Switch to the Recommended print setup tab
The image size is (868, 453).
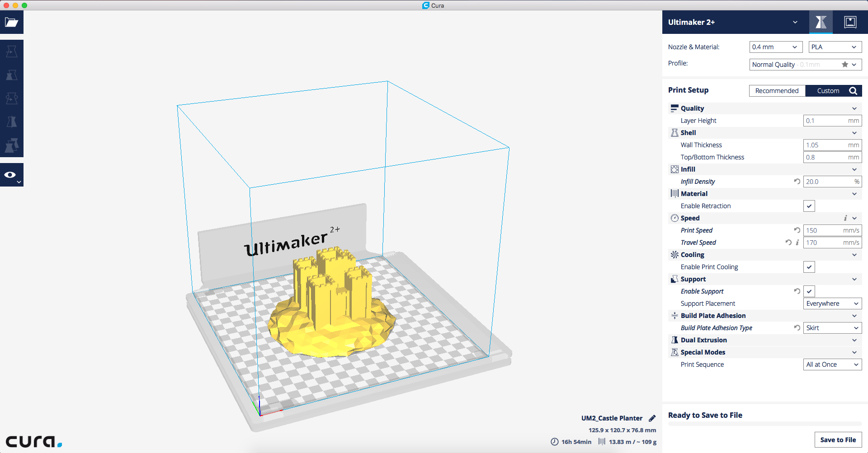tap(777, 91)
